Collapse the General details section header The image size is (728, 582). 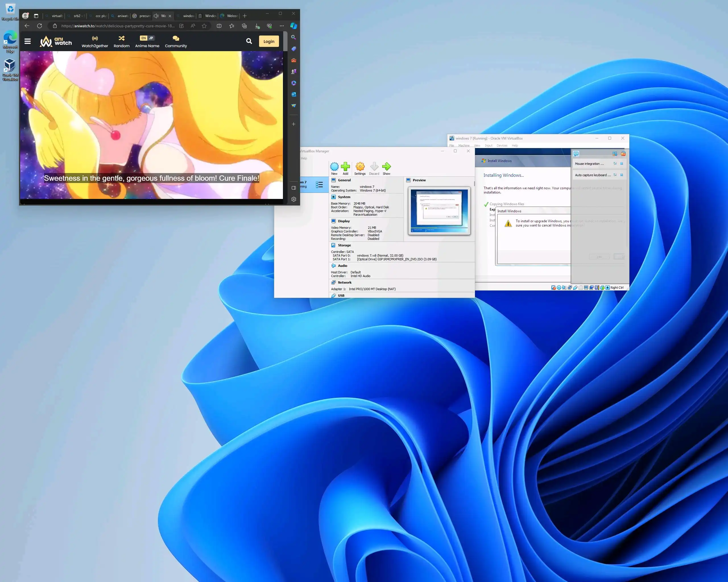[x=344, y=180]
